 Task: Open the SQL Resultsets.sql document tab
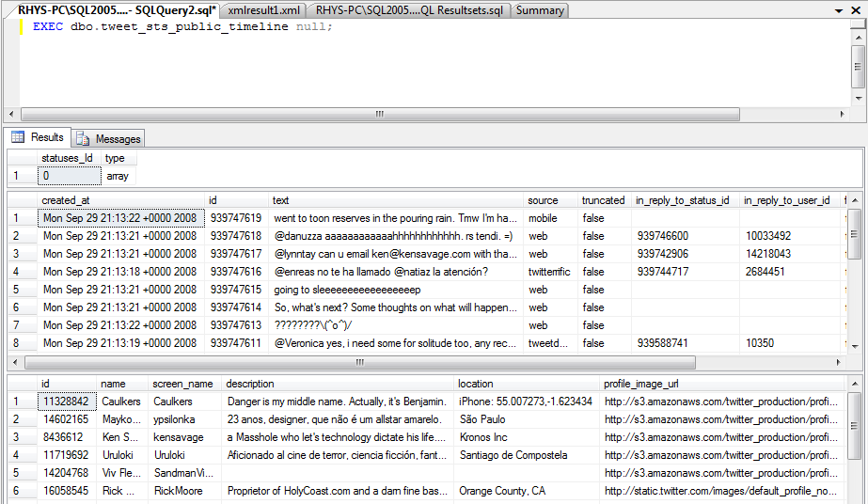point(408,10)
